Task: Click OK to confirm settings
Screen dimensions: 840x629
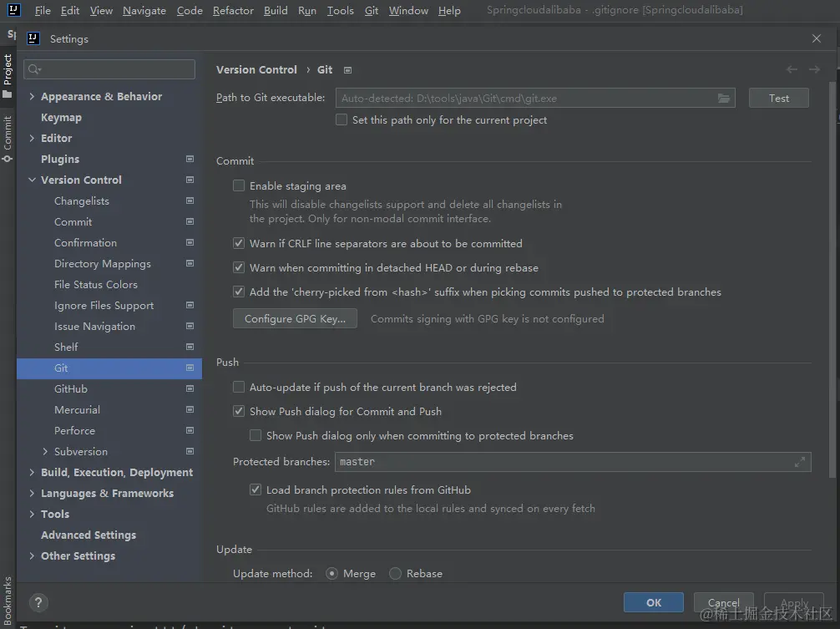Action: click(x=654, y=603)
